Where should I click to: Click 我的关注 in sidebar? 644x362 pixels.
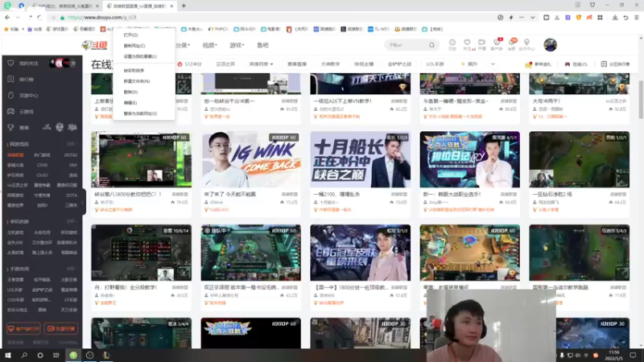pyautogui.click(x=28, y=64)
